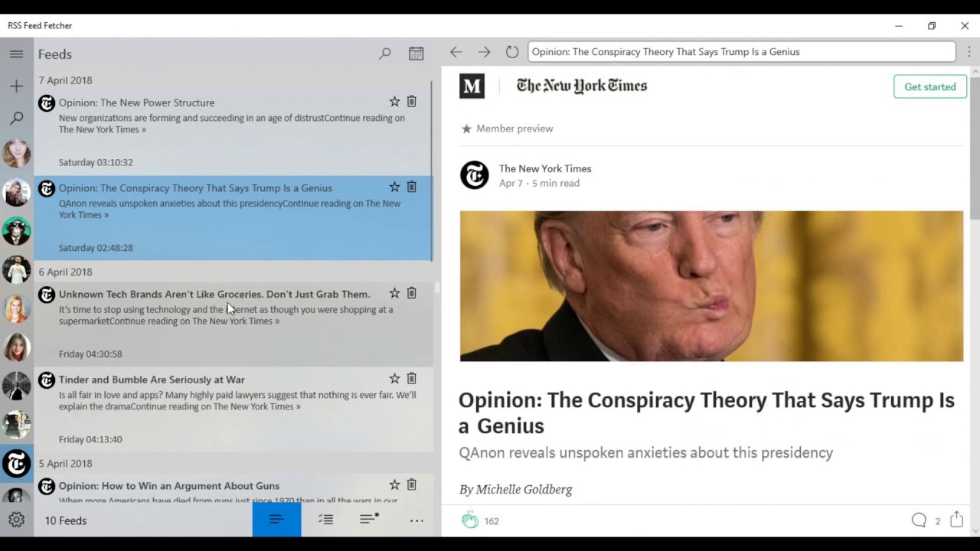
Task: Open the hamburger navigation menu
Action: pos(16,54)
